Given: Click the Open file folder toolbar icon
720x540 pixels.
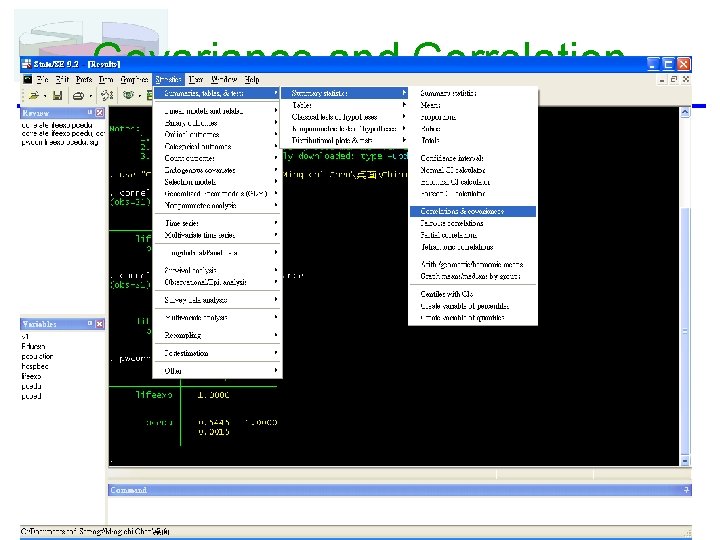Looking at the screenshot, I should [x=34, y=96].
